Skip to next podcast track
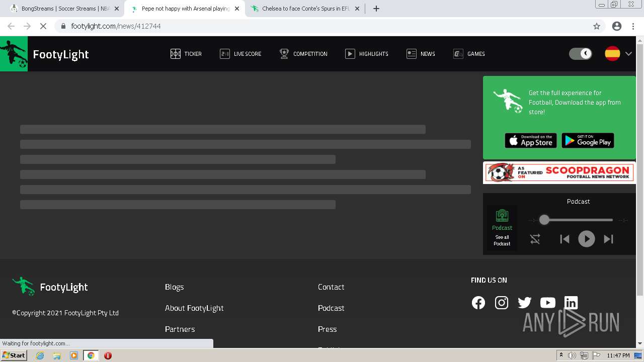The width and height of the screenshot is (644, 362). (608, 239)
